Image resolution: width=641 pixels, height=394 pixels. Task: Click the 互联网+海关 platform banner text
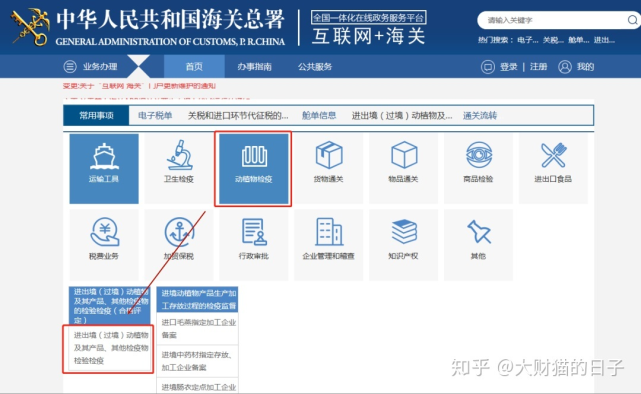point(368,36)
